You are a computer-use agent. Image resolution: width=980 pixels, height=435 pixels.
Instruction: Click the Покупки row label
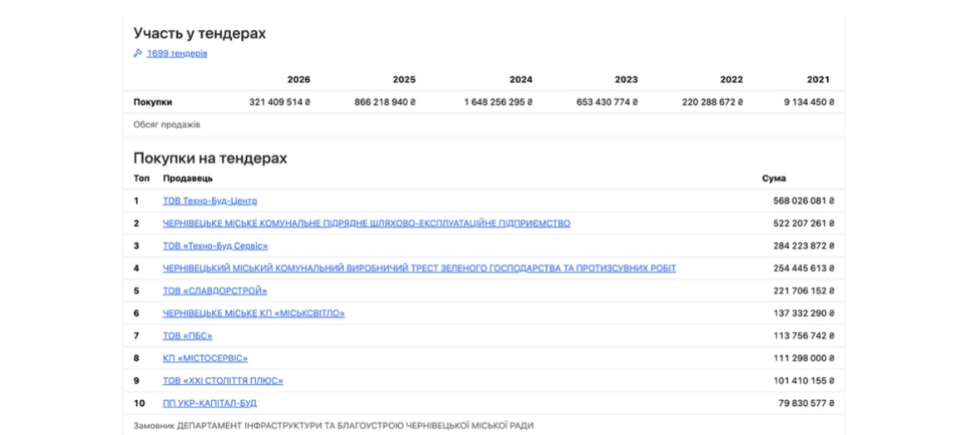pos(152,102)
